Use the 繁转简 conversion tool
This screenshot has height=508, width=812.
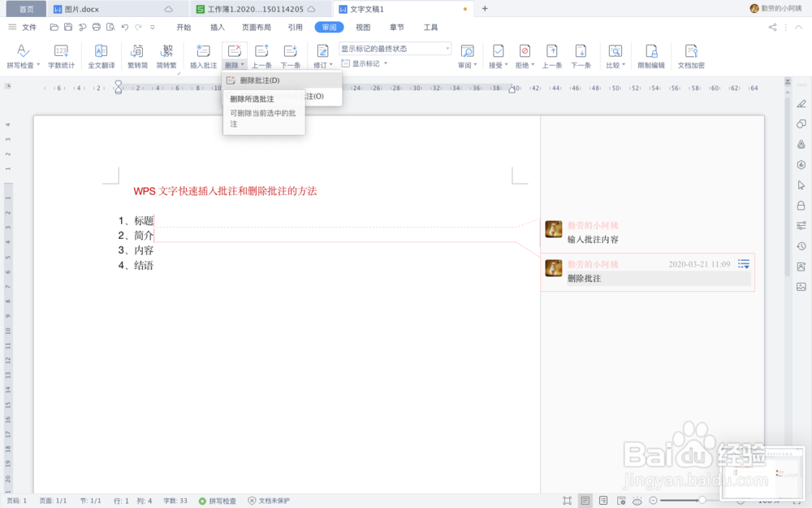click(x=136, y=54)
